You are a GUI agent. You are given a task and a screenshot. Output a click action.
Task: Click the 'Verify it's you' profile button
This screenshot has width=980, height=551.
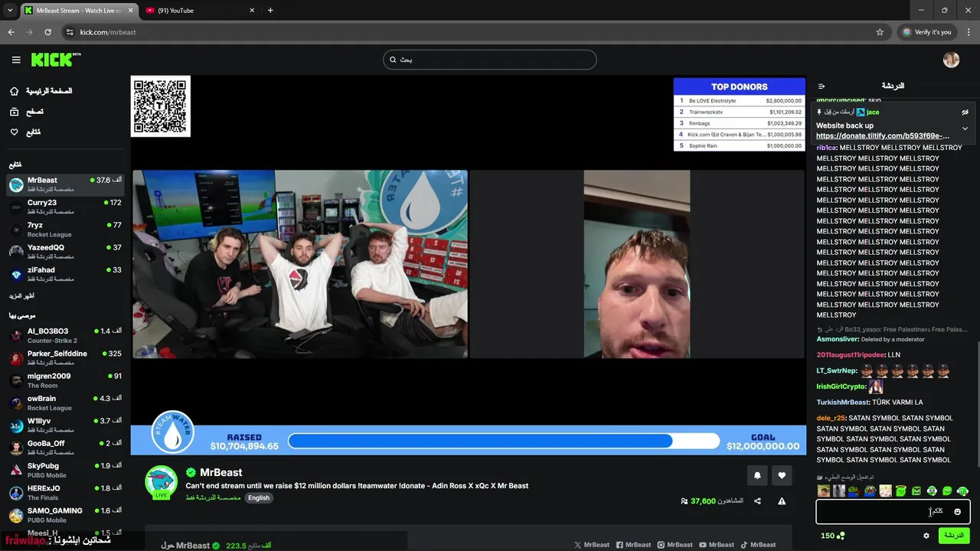(926, 32)
